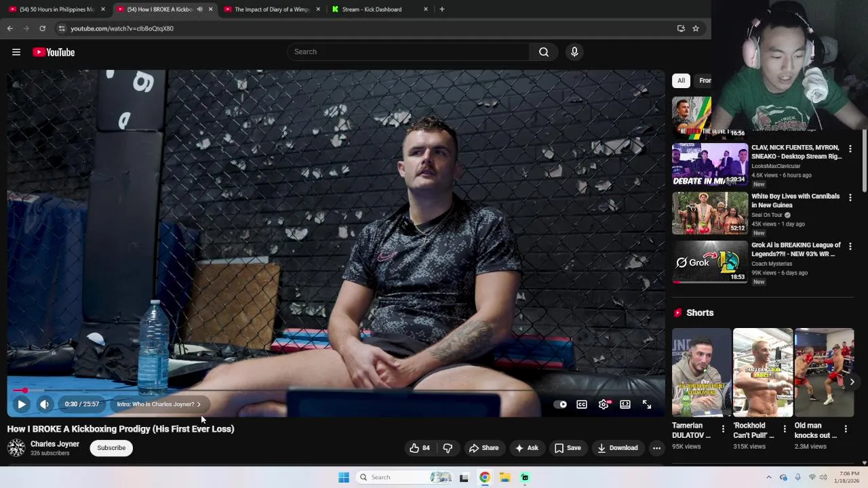Mute the video with the speaker icon
The image size is (868, 488).
click(x=44, y=404)
